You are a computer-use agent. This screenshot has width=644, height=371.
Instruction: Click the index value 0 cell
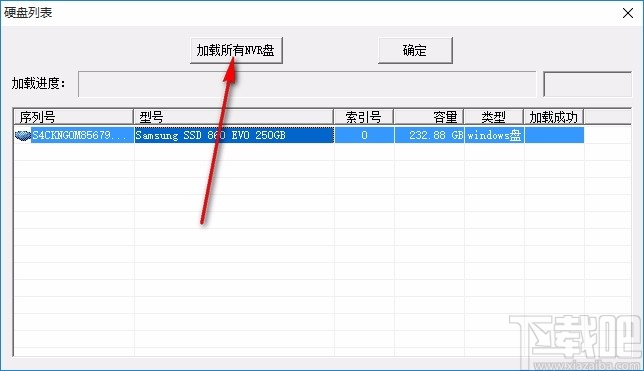pos(364,135)
